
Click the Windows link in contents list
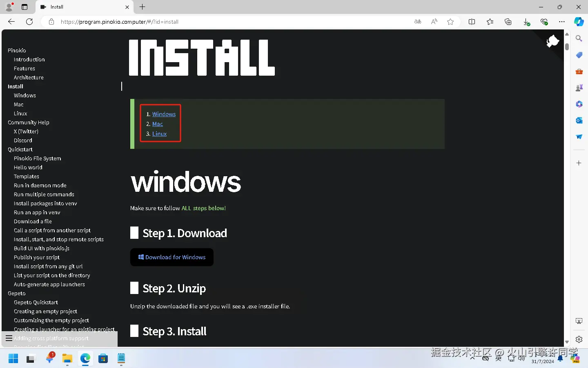coord(164,114)
